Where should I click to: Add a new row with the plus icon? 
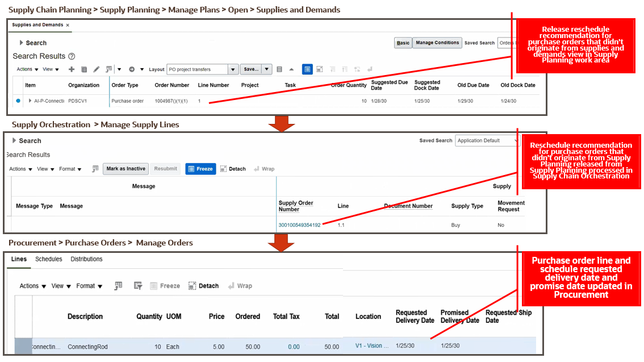pos(72,69)
